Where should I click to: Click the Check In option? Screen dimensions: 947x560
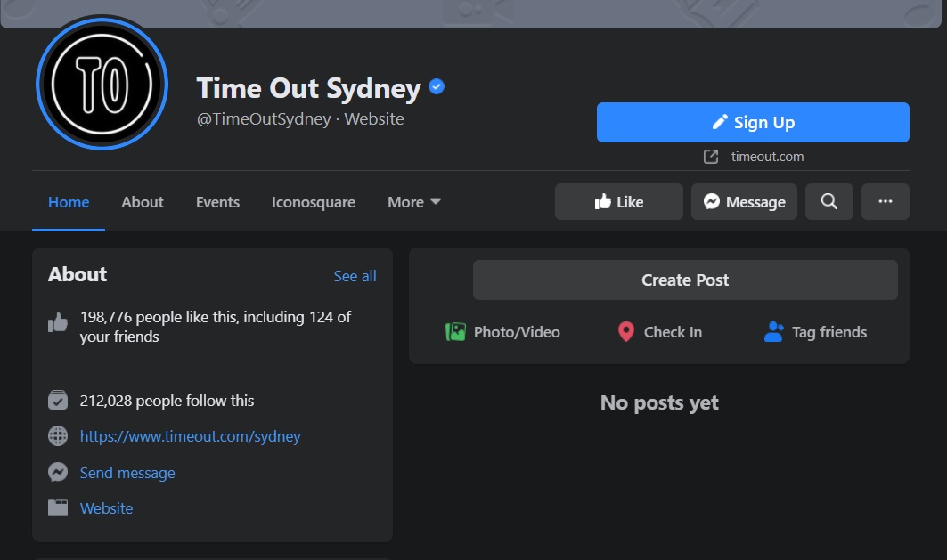659,332
